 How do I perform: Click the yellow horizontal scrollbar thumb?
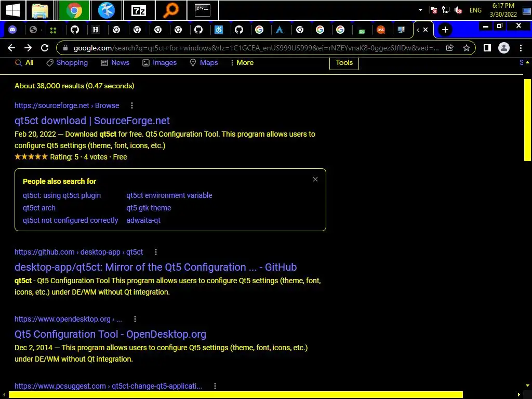pos(235,395)
